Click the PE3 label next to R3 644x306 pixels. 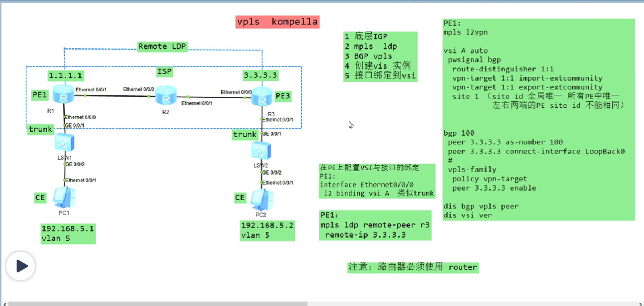(283, 96)
